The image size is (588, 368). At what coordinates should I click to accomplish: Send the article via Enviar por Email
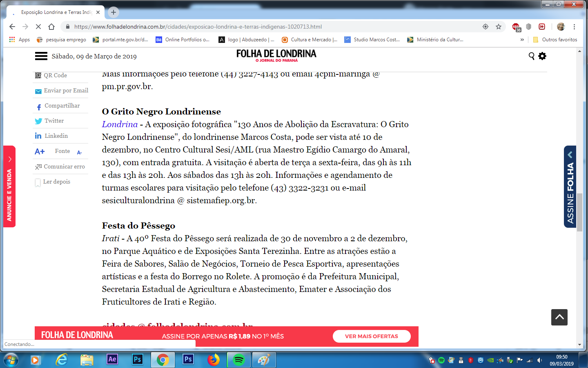[x=66, y=91]
